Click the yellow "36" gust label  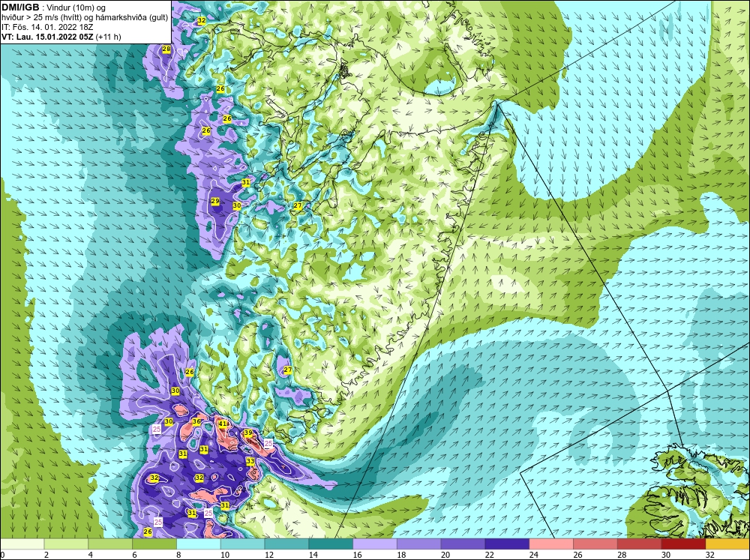pos(196,422)
